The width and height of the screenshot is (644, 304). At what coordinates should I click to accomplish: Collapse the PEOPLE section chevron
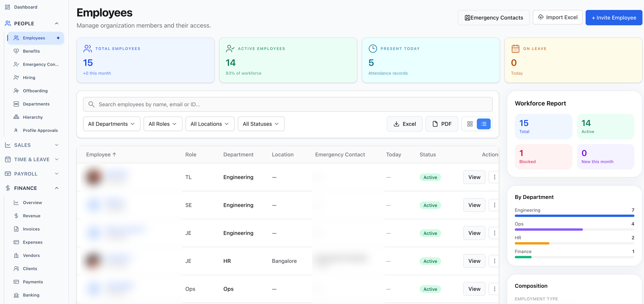coord(57,24)
